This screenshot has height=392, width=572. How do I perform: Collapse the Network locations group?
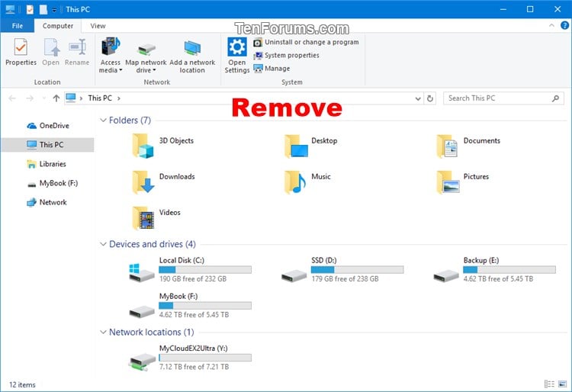pyautogui.click(x=103, y=332)
